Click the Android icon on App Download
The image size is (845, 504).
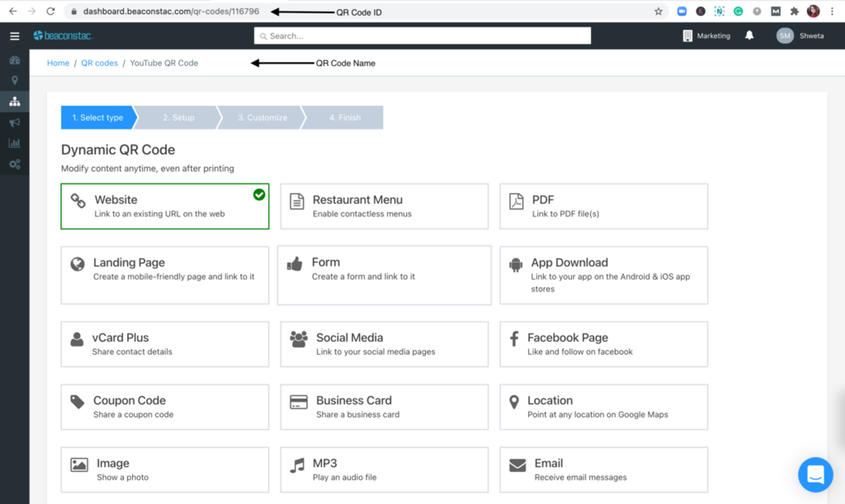tap(516, 265)
